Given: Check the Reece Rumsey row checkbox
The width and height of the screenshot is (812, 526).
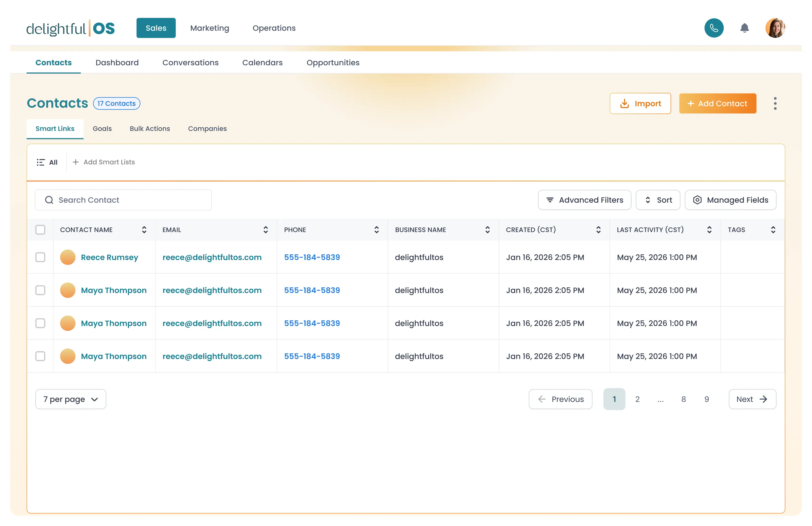Looking at the screenshot, I should tap(40, 257).
